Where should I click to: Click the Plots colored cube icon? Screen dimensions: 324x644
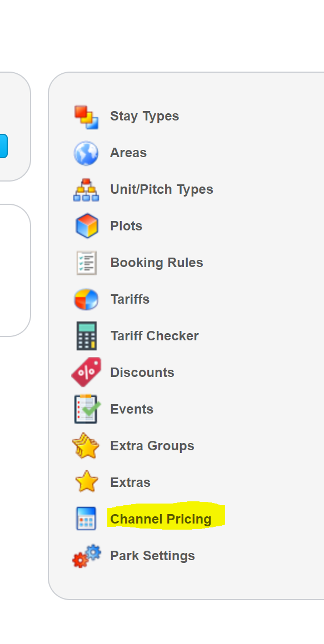pyautogui.click(x=86, y=226)
